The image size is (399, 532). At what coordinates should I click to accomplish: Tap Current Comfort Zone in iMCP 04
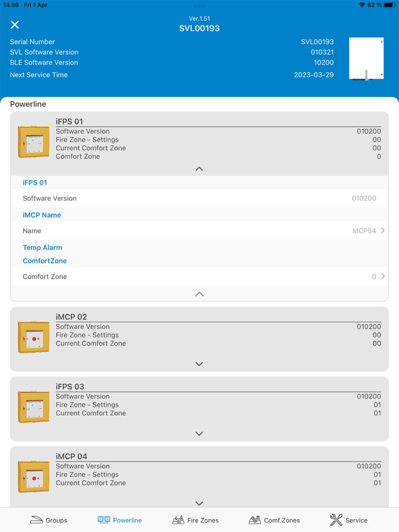coord(91,483)
